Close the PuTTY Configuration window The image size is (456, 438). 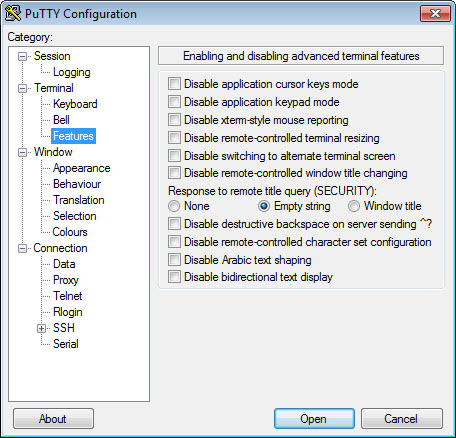435,14
